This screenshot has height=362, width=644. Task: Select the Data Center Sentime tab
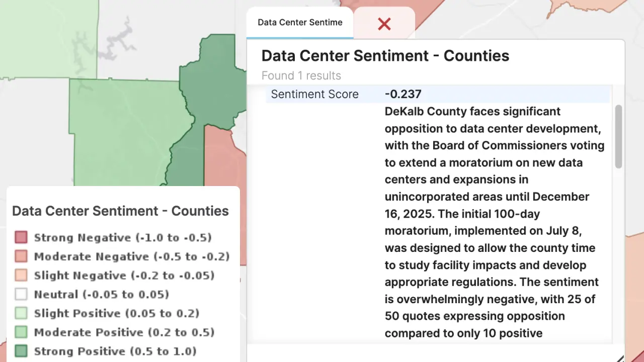(x=300, y=23)
